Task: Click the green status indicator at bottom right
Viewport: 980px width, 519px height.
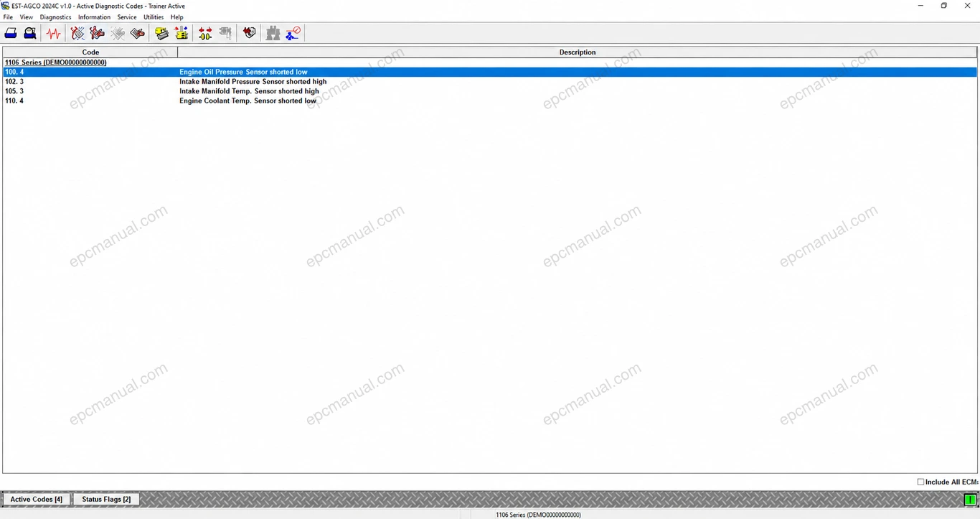Action: point(970,500)
